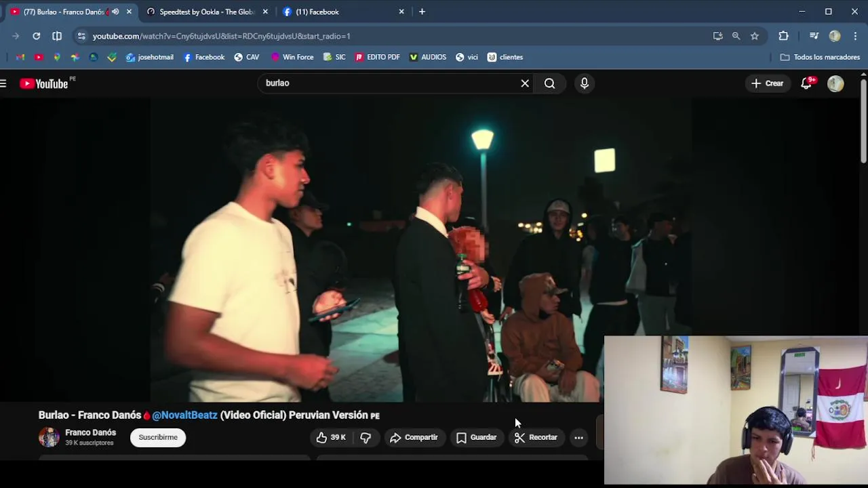The image size is (868, 488).
Task: Clear the search box with the X
Action: (x=525, y=83)
